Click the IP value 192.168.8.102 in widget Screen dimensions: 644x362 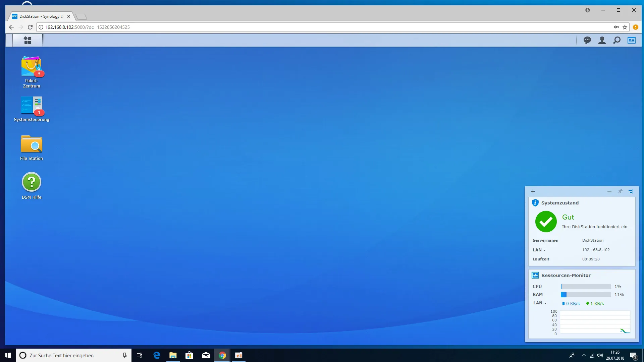[x=596, y=250]
